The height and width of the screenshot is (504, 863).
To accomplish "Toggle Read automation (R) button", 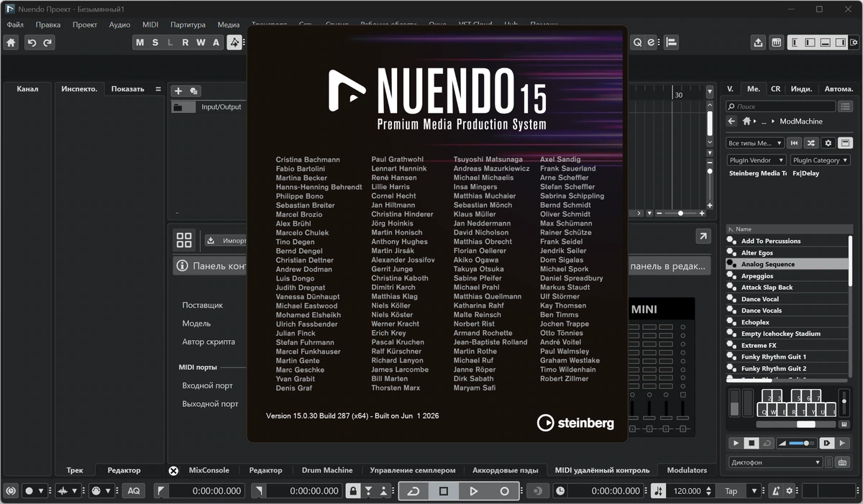I will click(x=185, y=42).
